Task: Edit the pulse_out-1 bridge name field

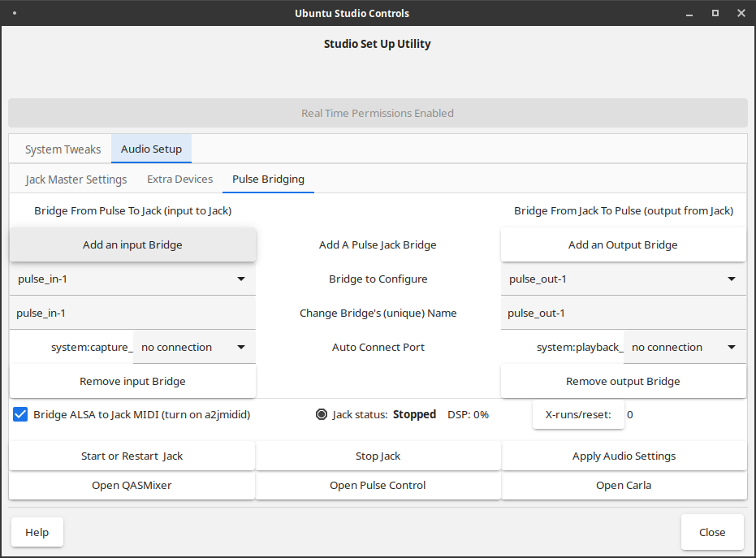Action: click(x=623, y=313)
